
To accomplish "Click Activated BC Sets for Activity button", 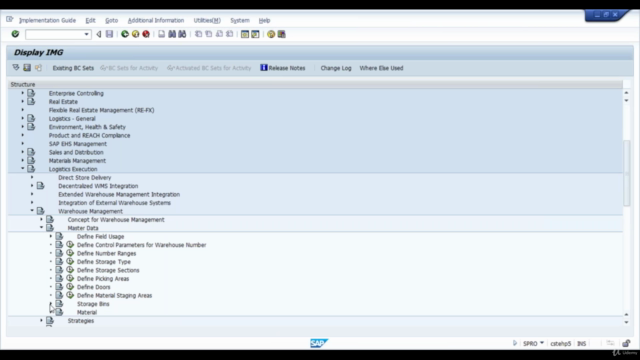I will click(209, 68).
